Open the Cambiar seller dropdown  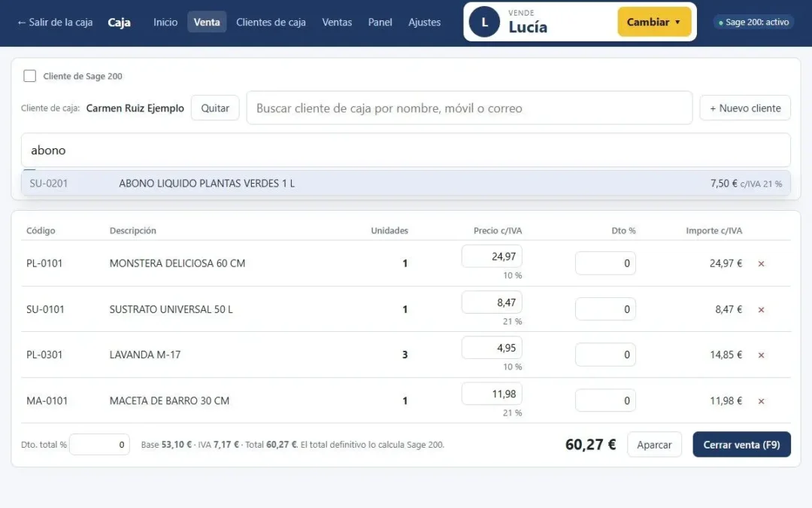654,22
